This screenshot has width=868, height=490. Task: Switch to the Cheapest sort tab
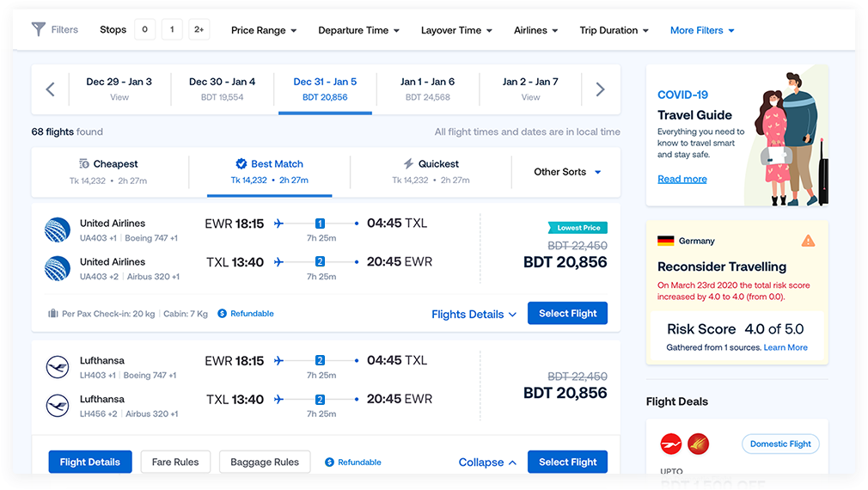[108, 171]
